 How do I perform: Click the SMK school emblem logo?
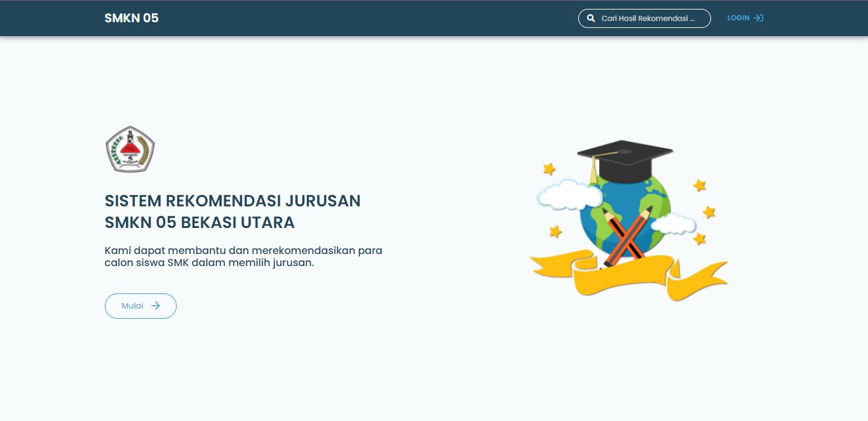tap(130, 149)
